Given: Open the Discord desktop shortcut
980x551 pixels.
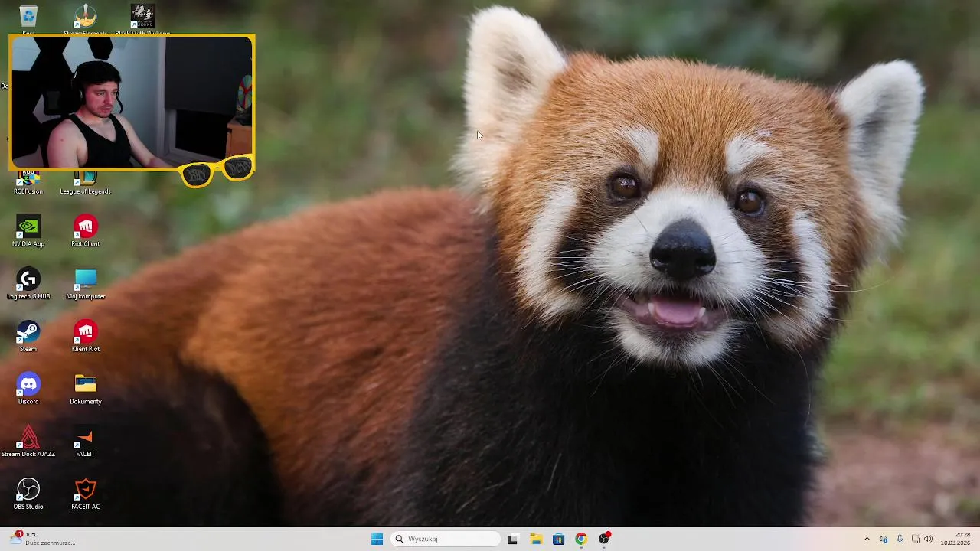Looking at the screenshot, I should tap(28, 389).
